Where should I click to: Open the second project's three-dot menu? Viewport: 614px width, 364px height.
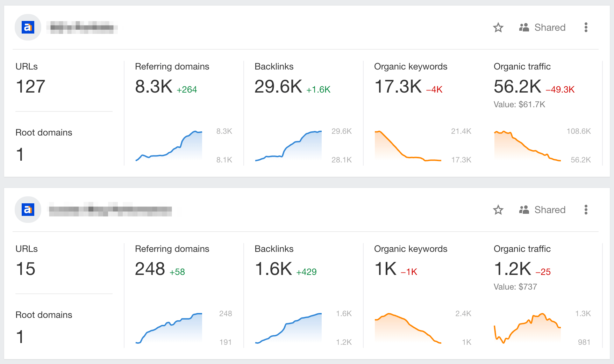pyautogui.click(x=586, y=210)
